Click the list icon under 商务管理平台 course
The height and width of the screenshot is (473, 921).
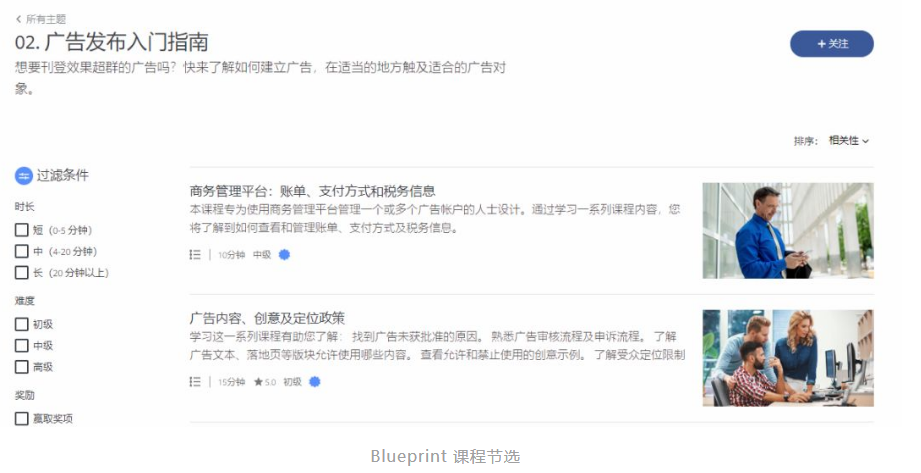(195, 254)
